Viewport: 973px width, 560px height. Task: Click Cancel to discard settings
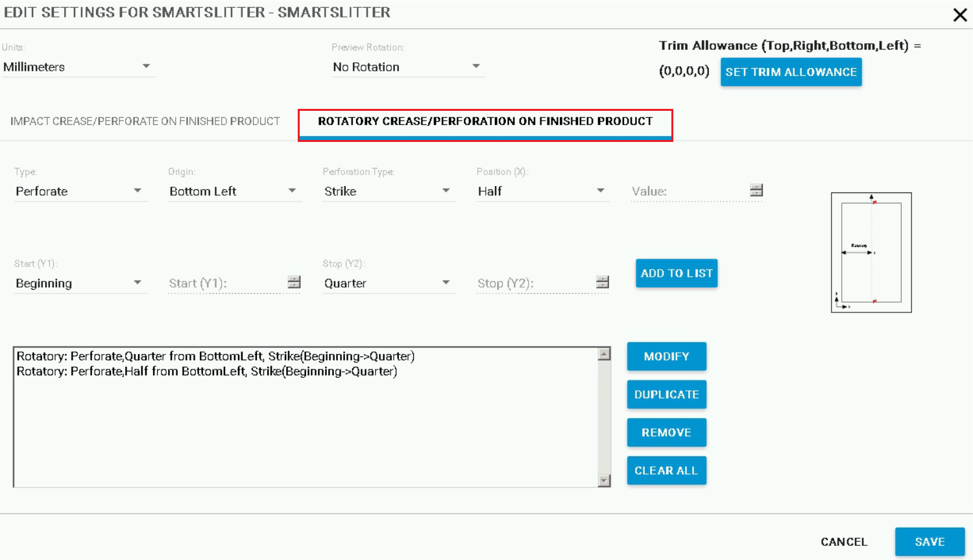844,542
